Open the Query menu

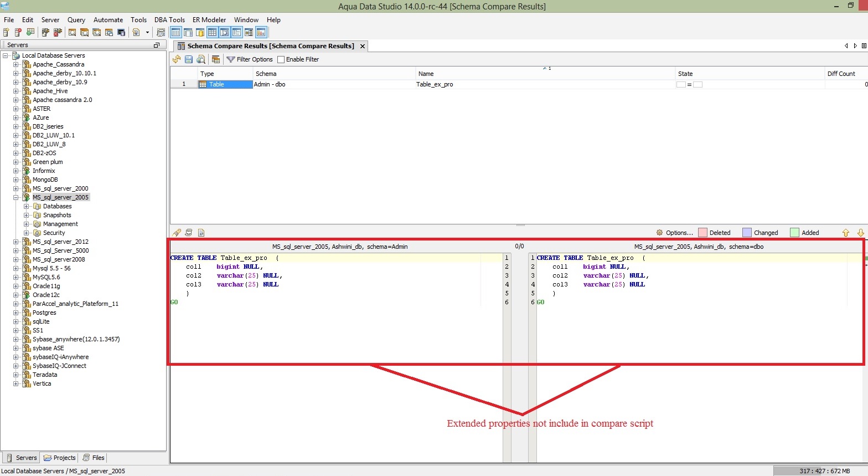click(x=76, y=19)
